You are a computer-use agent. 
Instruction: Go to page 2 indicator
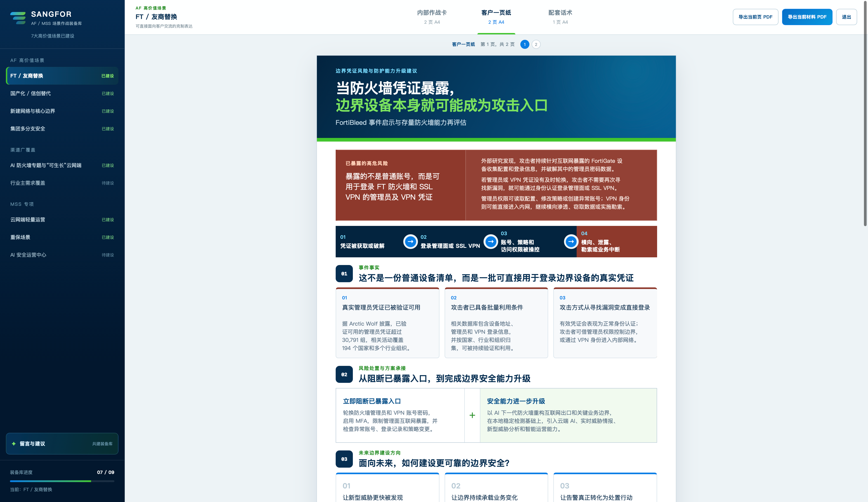click(536, 45)
